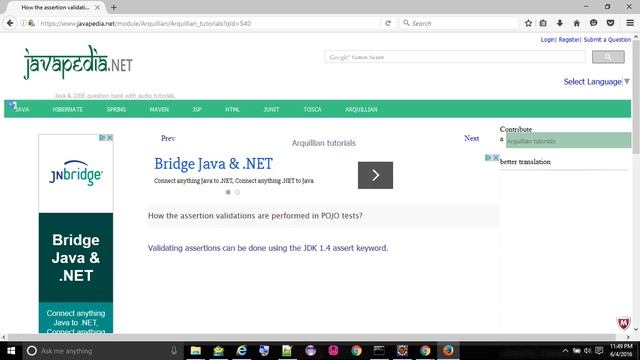Open the JUNIT menu item
Screen dimensions: 640x360
(x=271, y=109)
